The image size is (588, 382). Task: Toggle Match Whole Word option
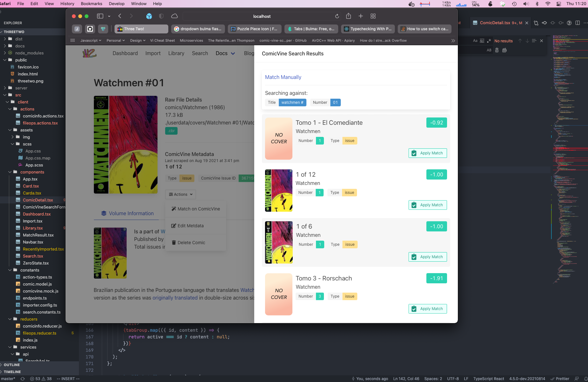pyautogui.click(x=482, y=41)
